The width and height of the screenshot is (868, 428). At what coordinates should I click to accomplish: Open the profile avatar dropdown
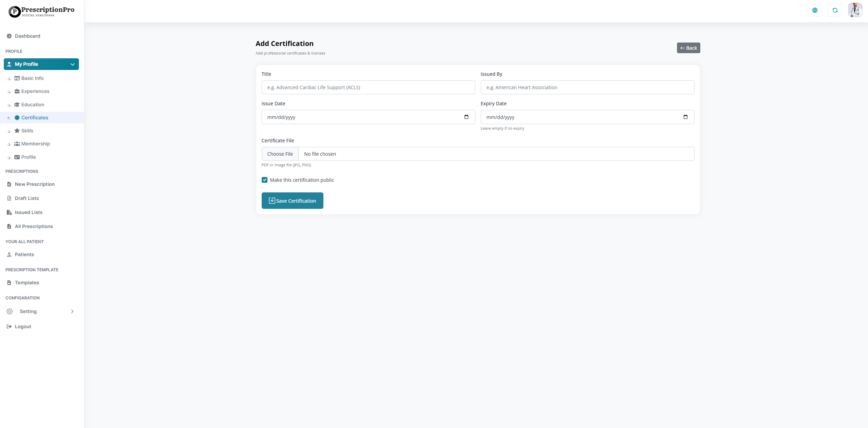855,10
